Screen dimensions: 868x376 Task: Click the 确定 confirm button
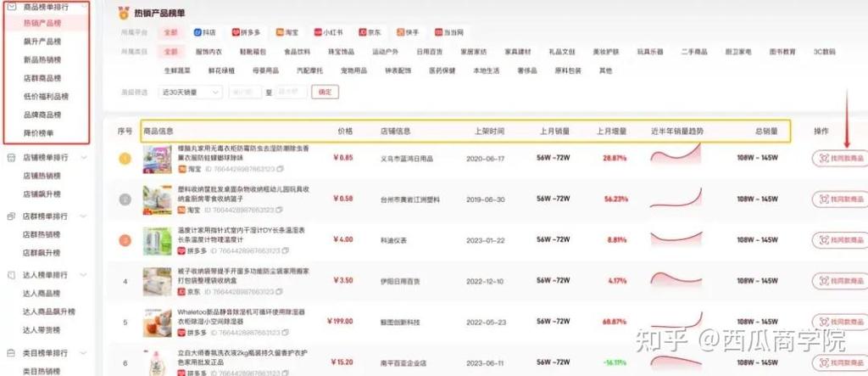tap(325, 92)
